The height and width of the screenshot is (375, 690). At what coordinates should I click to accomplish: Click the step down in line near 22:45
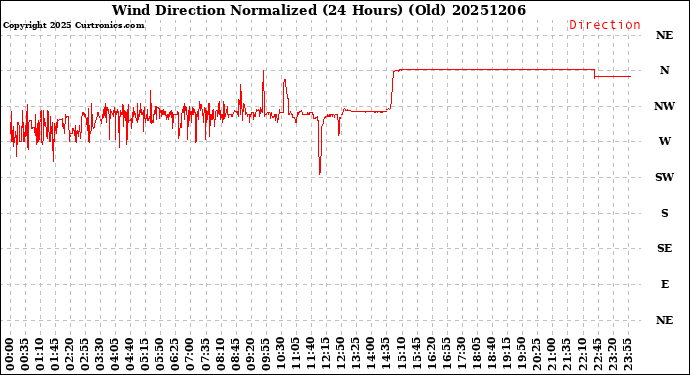click(x=595, y=73)
